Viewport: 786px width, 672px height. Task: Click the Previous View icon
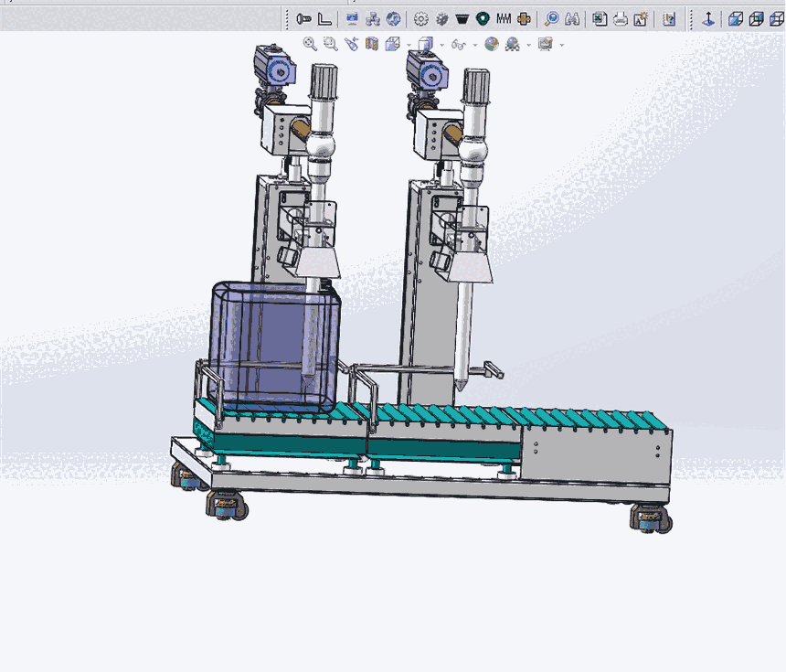coord(351,43)
